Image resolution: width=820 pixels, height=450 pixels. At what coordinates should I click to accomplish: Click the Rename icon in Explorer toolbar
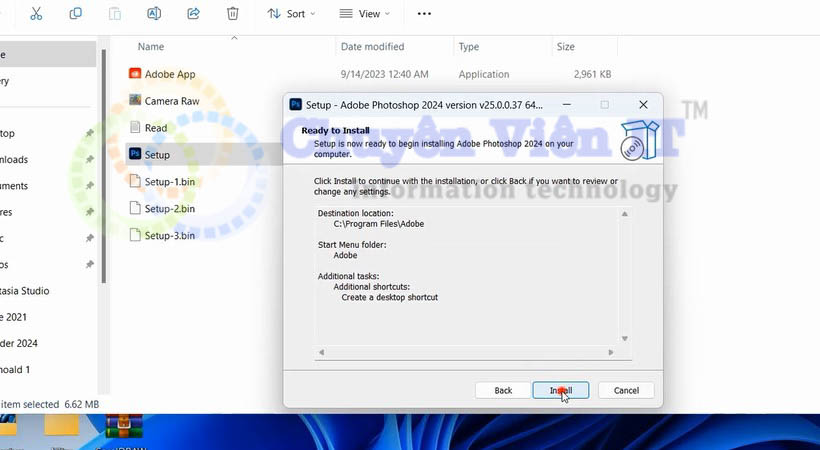154,14
